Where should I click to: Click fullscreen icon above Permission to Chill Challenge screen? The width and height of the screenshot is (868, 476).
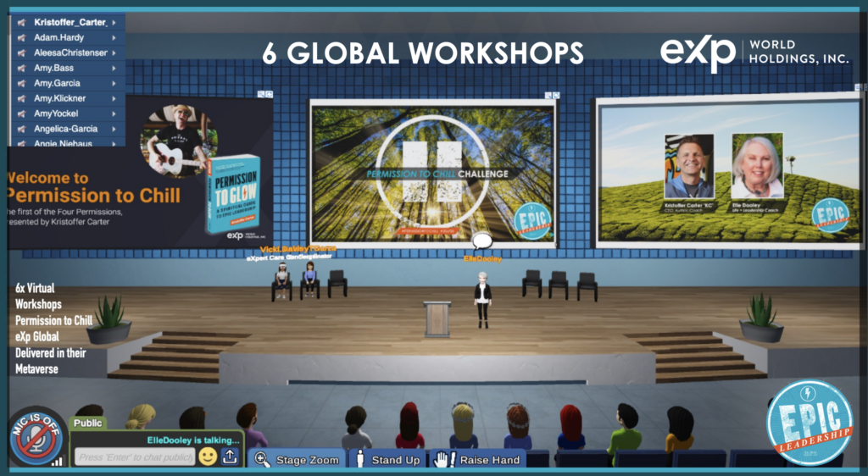click(556, 95)
